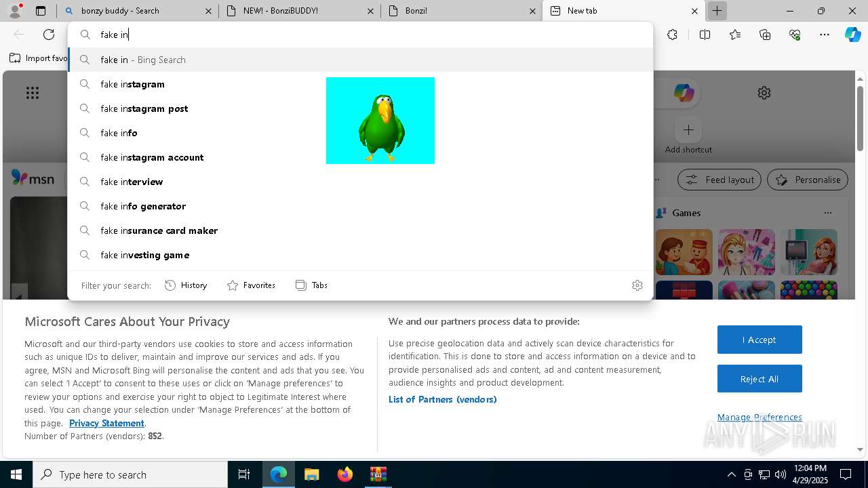
Task: Click the taskbar Type here to search box
Action: click(x=130, y=474)
